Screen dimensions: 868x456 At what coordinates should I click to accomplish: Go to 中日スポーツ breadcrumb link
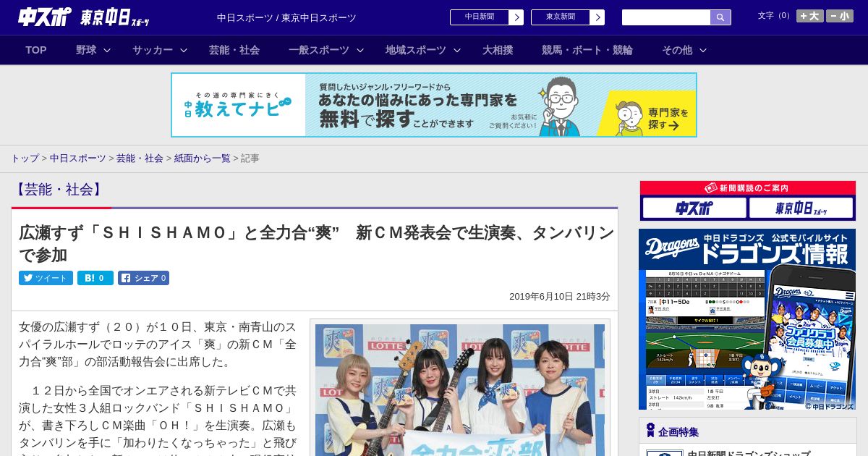coord(78,159)
